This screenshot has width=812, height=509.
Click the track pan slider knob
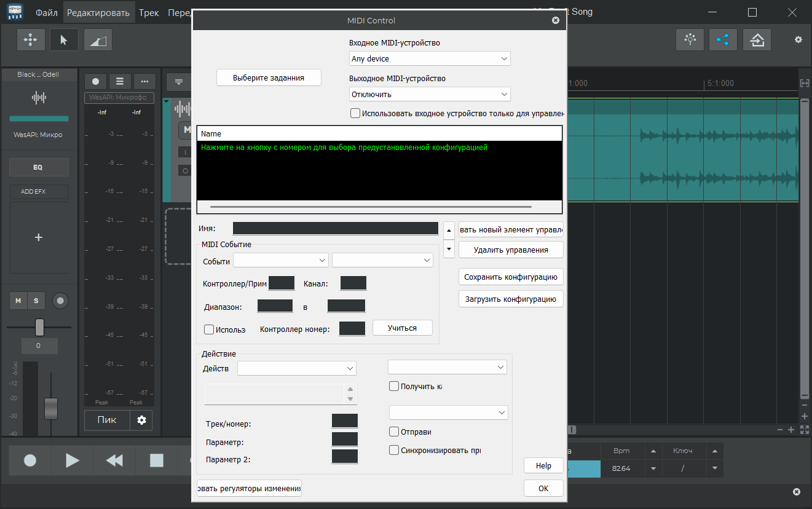(39, 327)
